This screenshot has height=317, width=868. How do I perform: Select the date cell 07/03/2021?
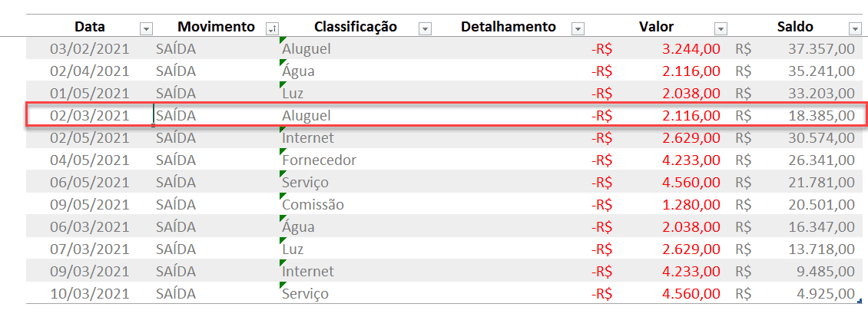point(89,249)
